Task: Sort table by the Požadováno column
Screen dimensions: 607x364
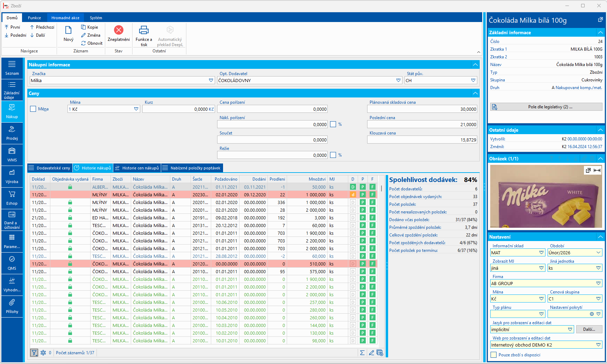Action: (x=226, y=179)
